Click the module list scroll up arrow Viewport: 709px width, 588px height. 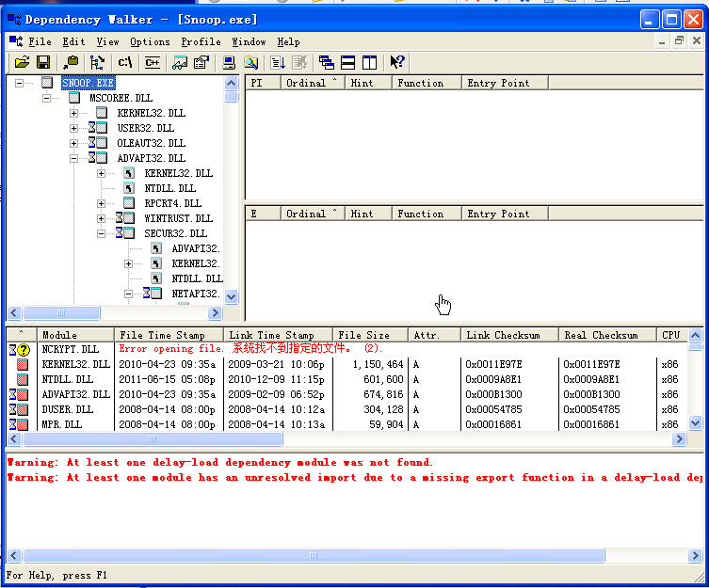695,335
